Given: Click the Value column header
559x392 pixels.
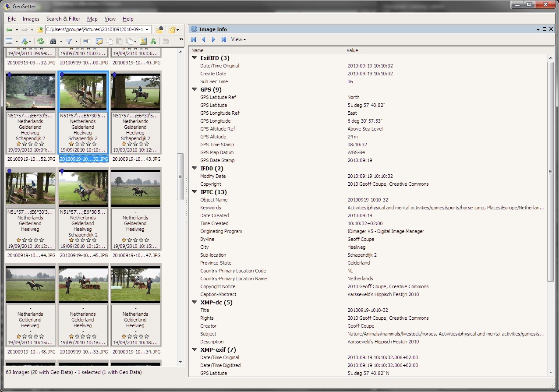Looking at the screenshot, I should (x=352, y=50).
